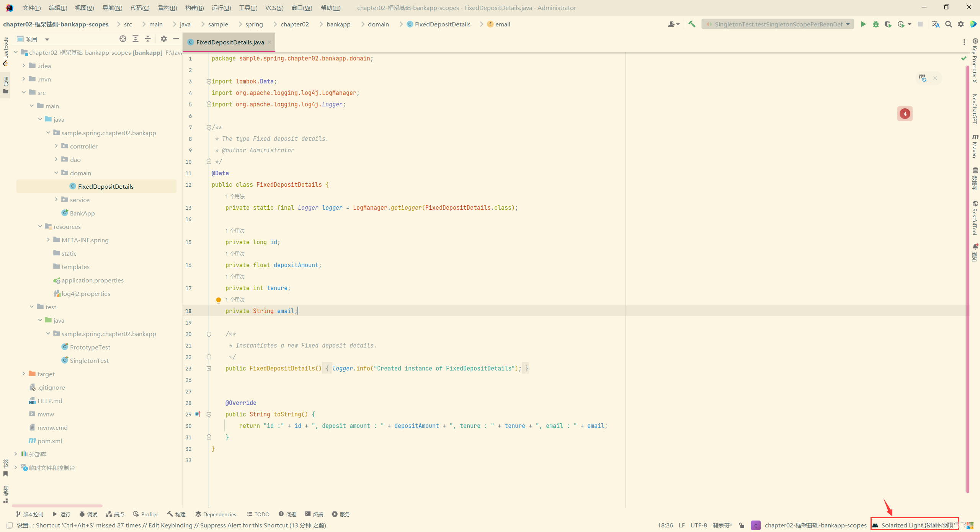
Task: Open the Profiler tool window
Action: [x=145, y=514]
